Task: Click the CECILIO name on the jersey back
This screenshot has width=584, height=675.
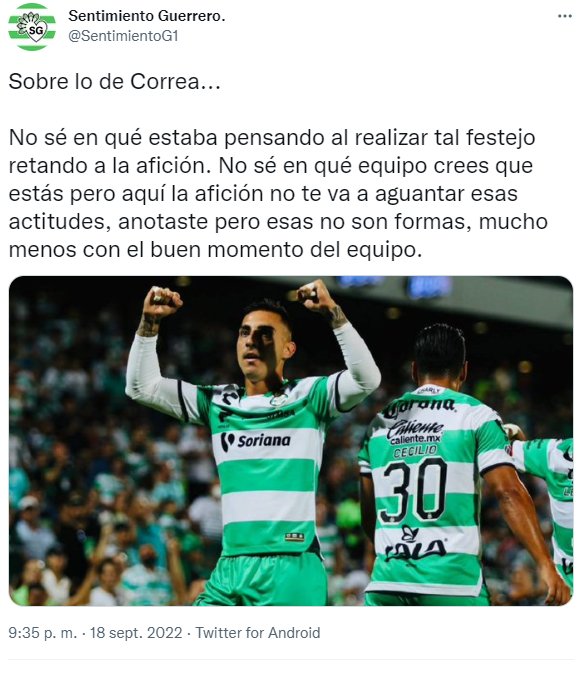Action: 415,452
